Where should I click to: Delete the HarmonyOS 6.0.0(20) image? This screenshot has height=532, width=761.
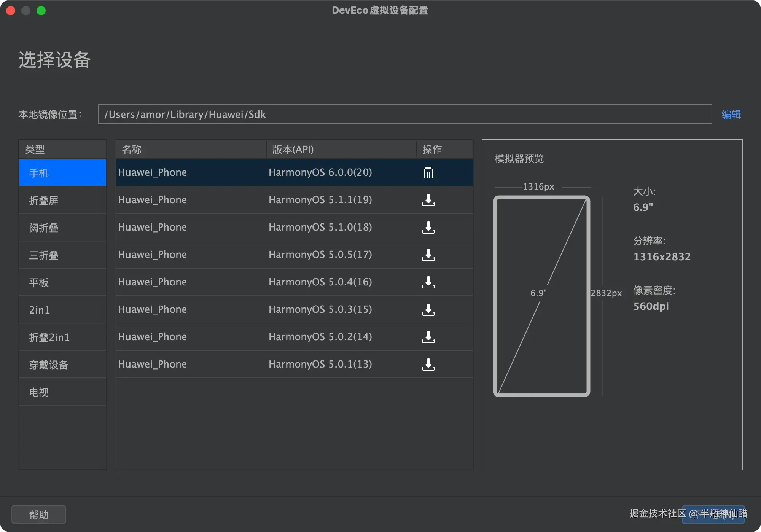428,173
